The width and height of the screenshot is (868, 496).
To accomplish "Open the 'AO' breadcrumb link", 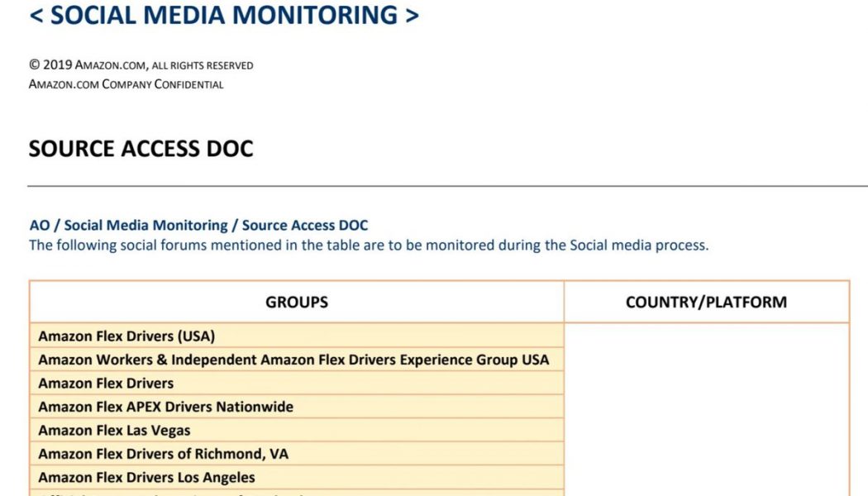I will (39, 225).
